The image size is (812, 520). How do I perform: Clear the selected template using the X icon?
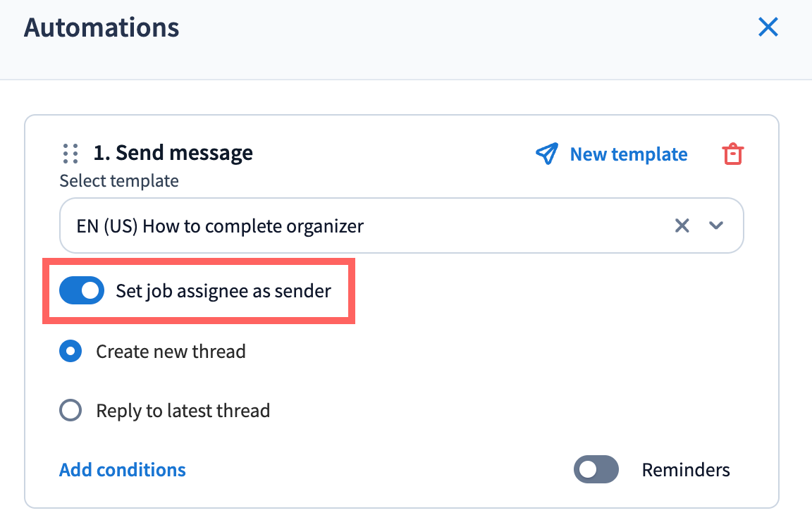tap(682, 225)
